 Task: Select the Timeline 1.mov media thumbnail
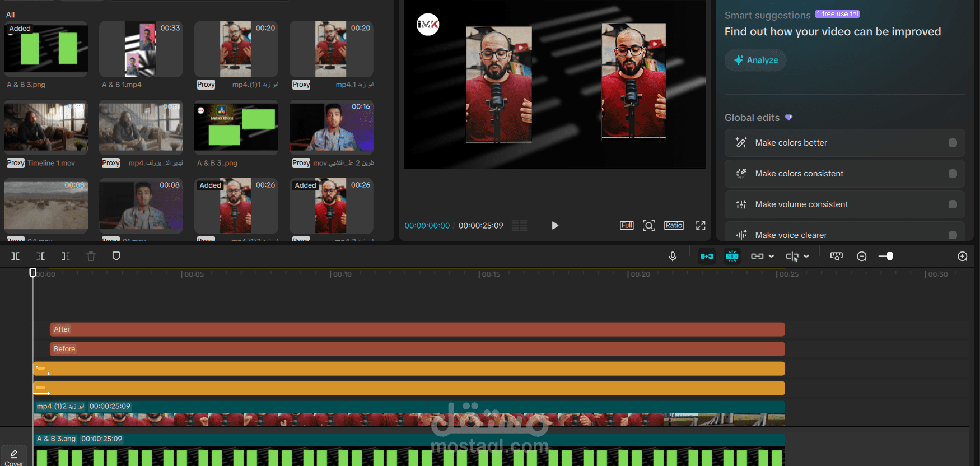(x=46, y=127)
